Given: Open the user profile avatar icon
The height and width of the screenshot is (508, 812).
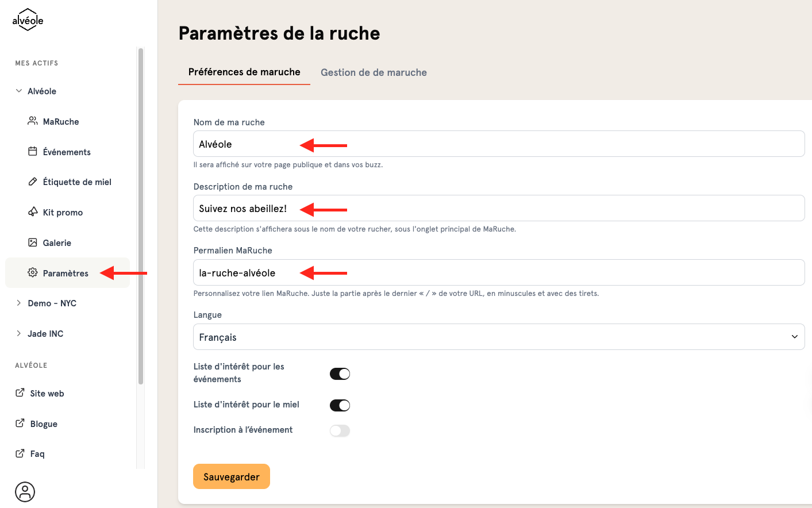Looking at the screenshot, I should pyautogui.click(x=25, y=492).
